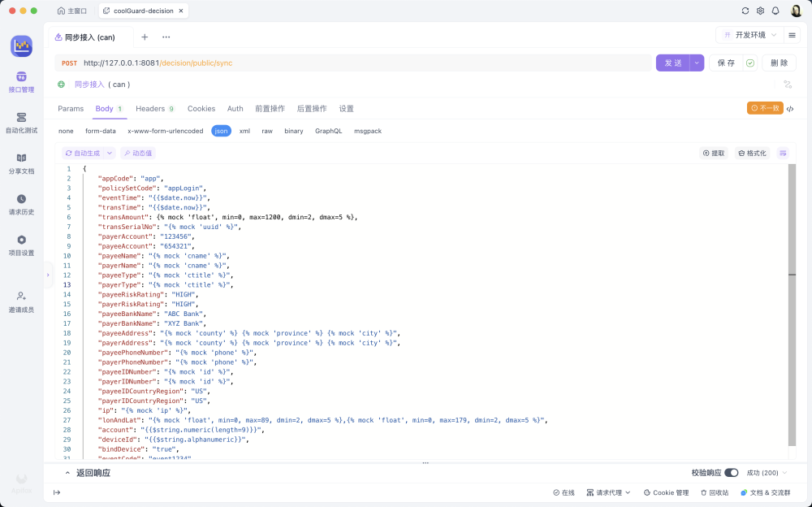The width and height of the screenshot is (812, 507).
Task: Click the word wrap icon beside 格式化
Action: tap(783, 153)
